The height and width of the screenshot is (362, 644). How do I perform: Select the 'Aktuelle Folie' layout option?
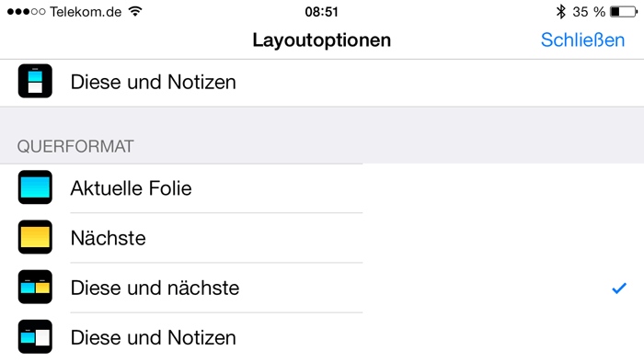point(322,188)
